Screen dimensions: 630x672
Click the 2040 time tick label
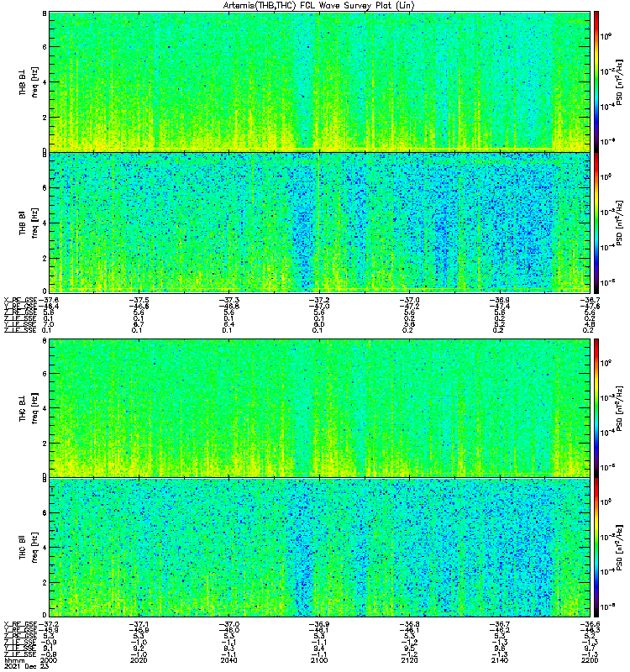pyautogui.click(x=229, y=660)
